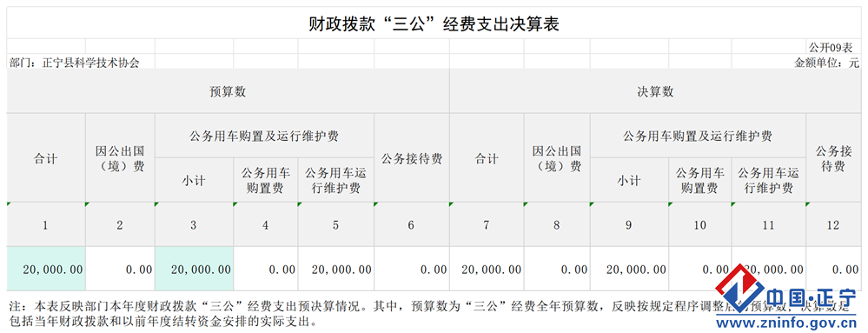Screen dimensions: 868x333
Task: Select the 因公出国（境）费 header under 预算数
Action: point(120,158)
